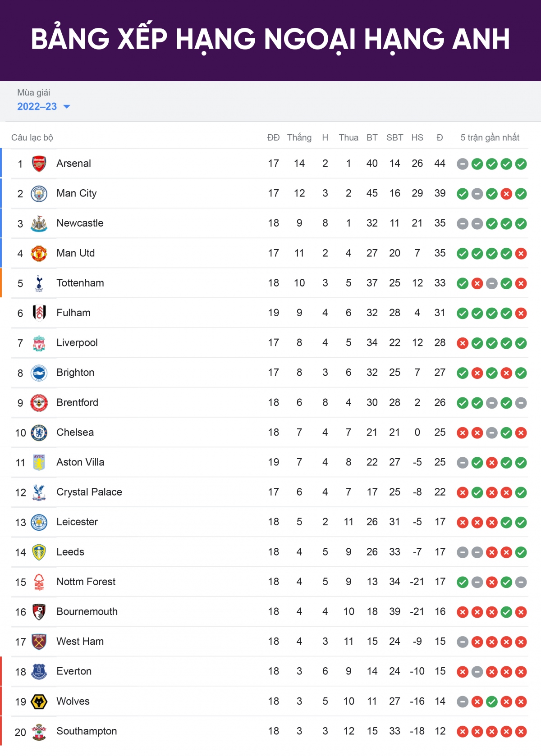Screen dimensions: 541x756
Task: Open the season dropdown arrow
Action: click(x=67, y=107)
